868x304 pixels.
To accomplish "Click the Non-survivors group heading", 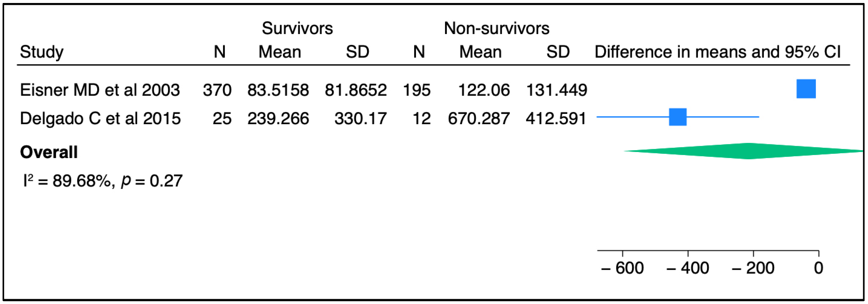I will (496, 28).
